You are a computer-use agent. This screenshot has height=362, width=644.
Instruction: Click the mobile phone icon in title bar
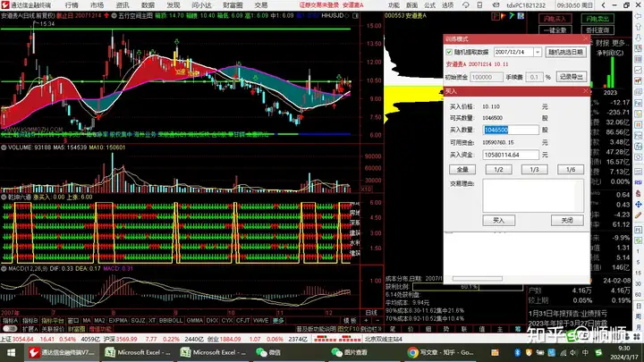(479, 5)
